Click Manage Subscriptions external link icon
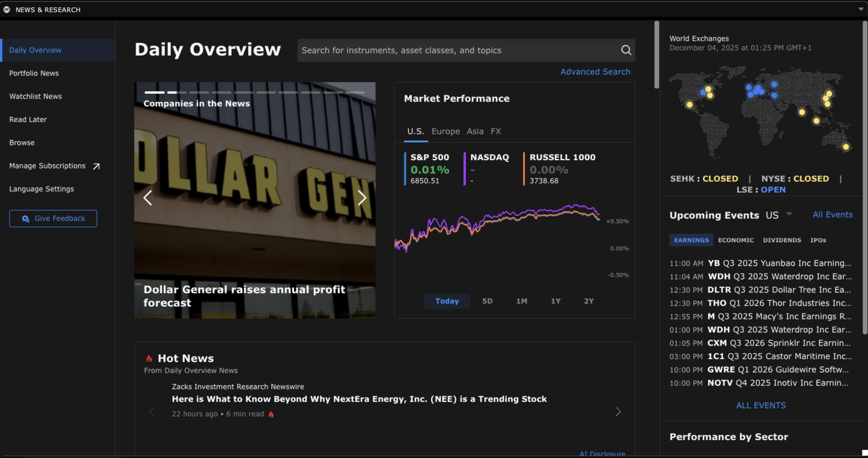The width and height of the screenshot is (868, 458). [x=96, y=166]
